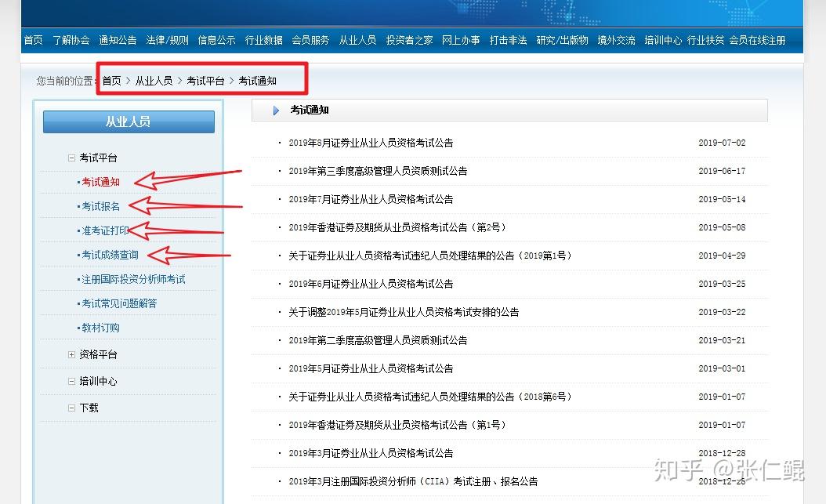Toggle the 培训中心 tree expander
This screenshot has height=504, width=826.
point(71,381)
